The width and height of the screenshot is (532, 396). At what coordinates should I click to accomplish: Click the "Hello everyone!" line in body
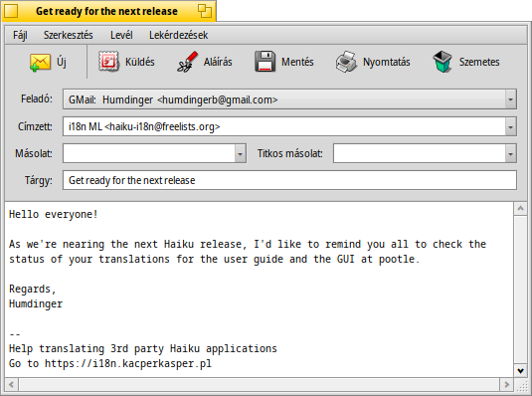[54, 214]
